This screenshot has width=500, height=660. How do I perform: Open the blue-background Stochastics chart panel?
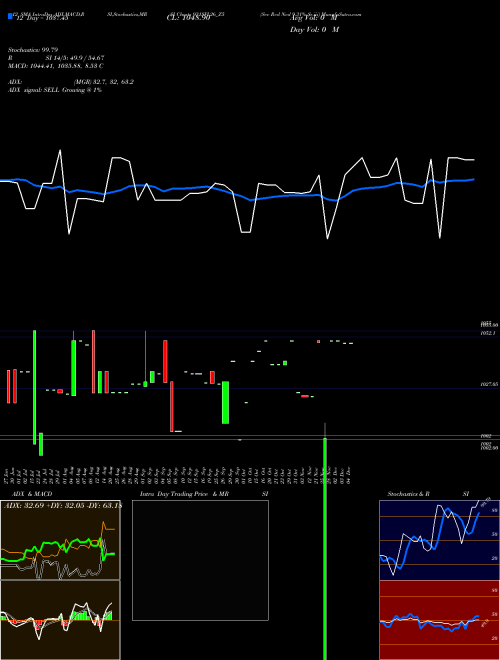[x=439, y=540]
